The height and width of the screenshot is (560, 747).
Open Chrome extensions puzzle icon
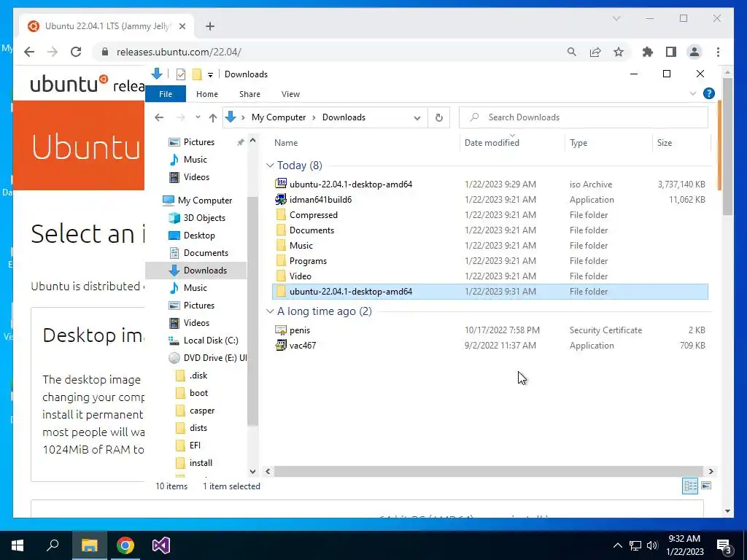648,52
